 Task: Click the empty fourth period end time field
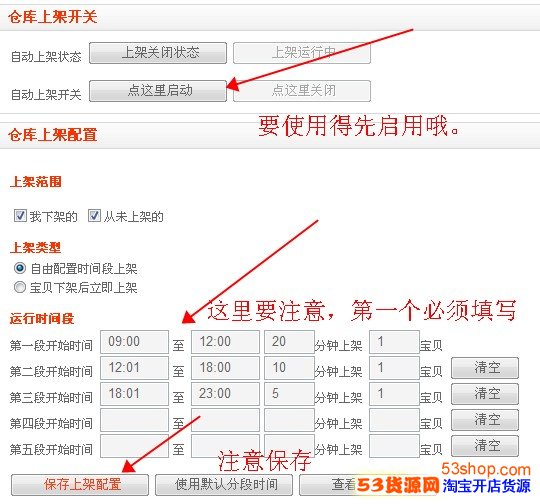225,420
